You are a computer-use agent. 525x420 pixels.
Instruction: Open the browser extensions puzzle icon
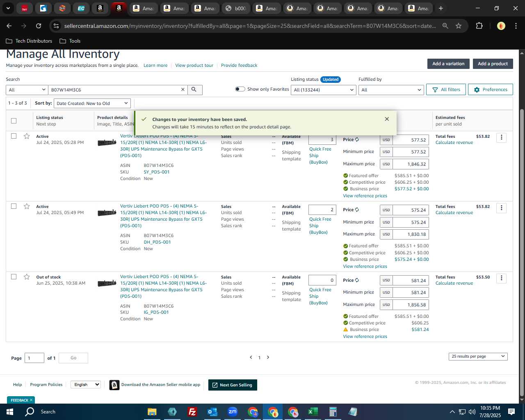pyautogui.click(x=479, y=26)
